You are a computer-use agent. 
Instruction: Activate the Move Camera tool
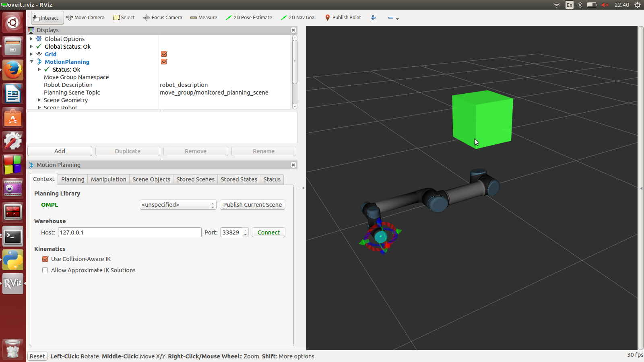[x=85, y=18]
